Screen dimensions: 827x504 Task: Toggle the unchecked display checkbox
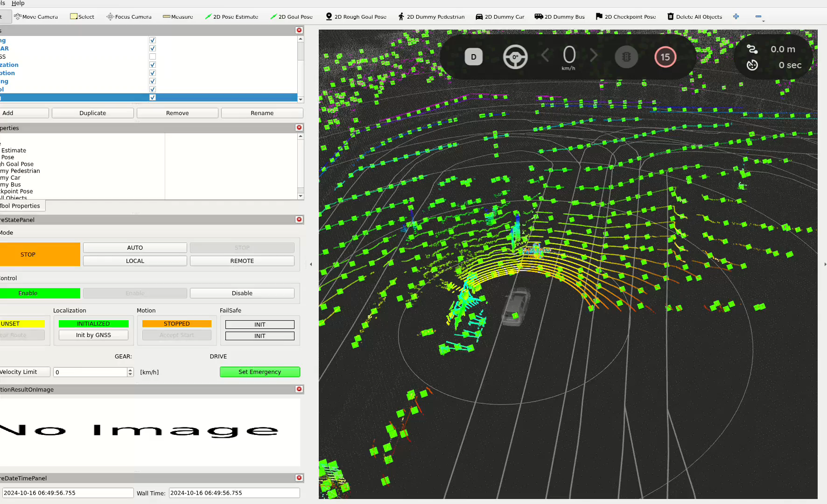153,56
